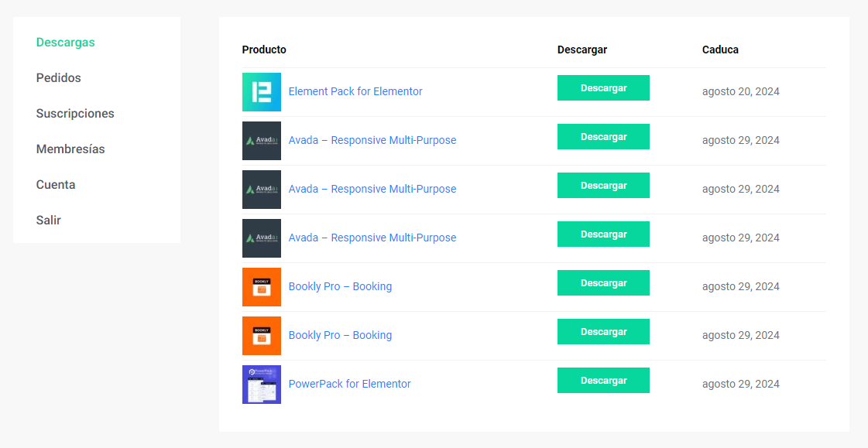This screenshot has width=868, height=448.
Task: Open the first Avada – Responsive Multi-Purpose link
Action: (x=372, y=140)
